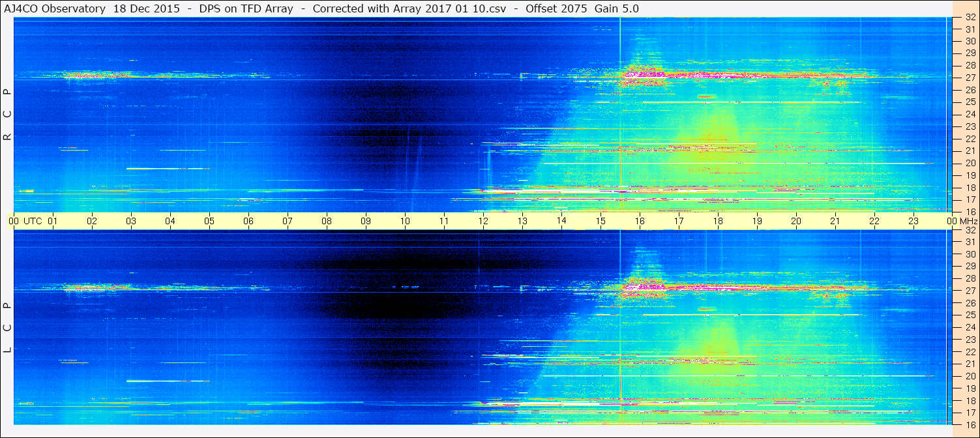
Task: Select the 05 hour marker on time axis
Action: click(209, 222)
